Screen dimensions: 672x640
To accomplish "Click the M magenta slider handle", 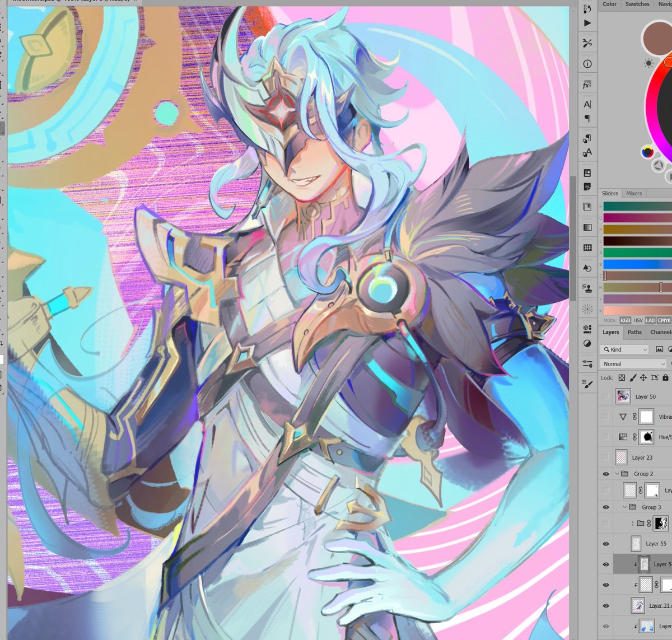I will click(x=661, y=287).
